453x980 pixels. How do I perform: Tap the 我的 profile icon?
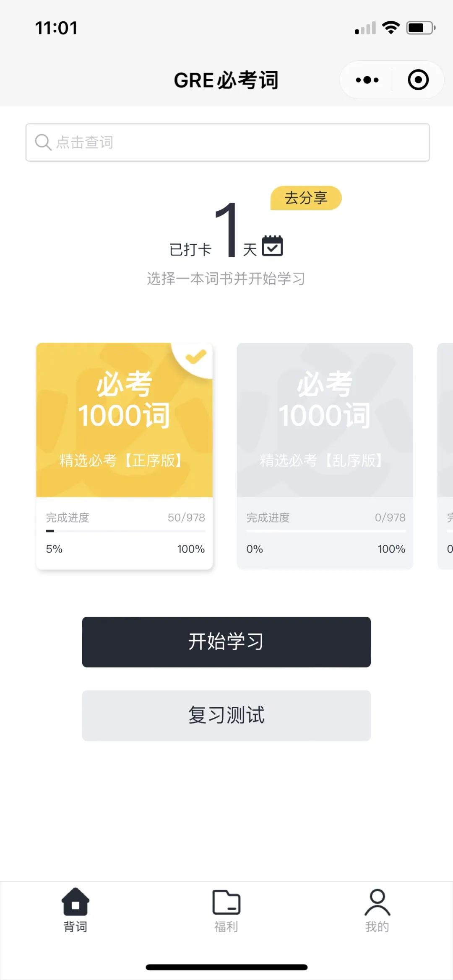[x=377, y=902]
